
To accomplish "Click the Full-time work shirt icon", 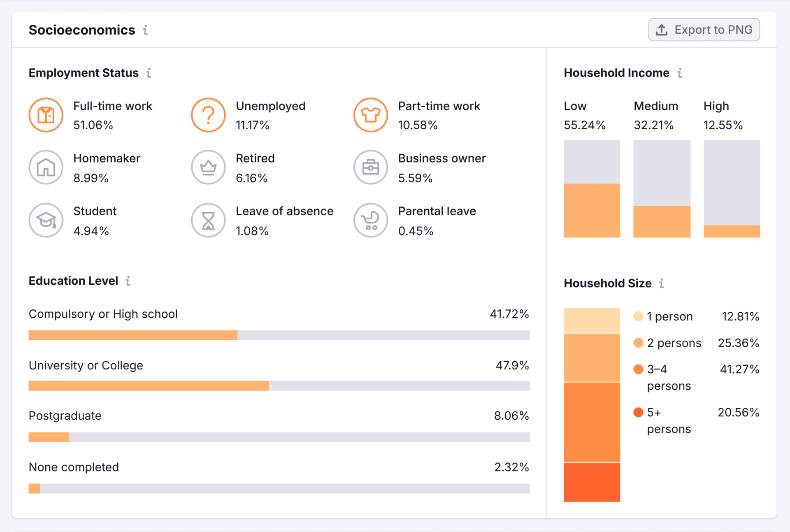I will point(46,115).
